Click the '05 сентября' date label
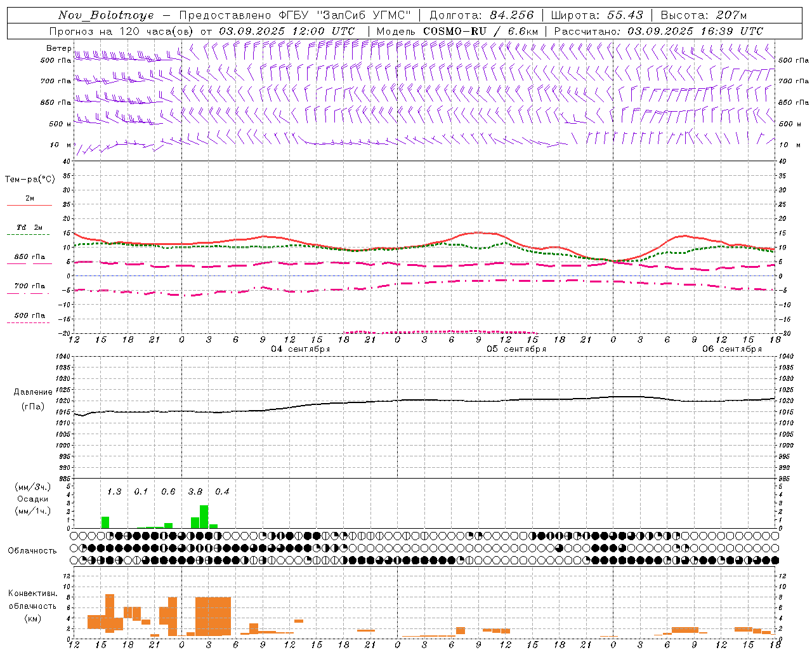 [x=516, y=349]
